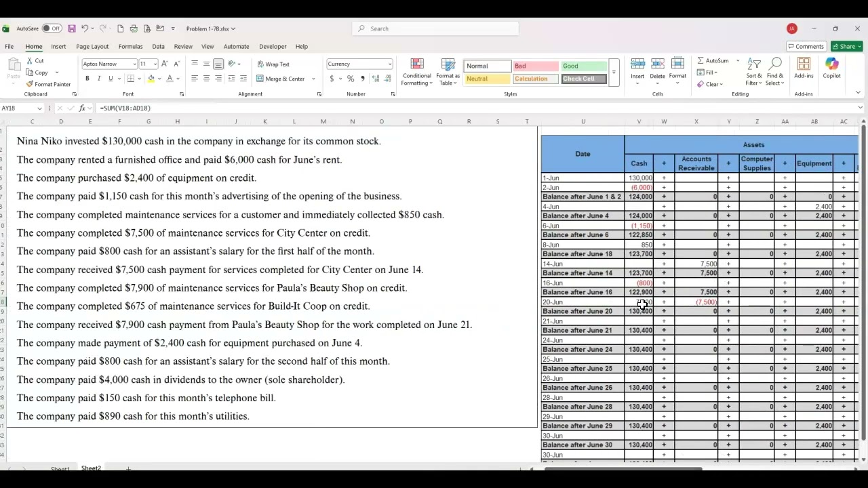Switch to the Formulas tab
868x488 pixels.
pyautogui.click(x=130, y=47)
